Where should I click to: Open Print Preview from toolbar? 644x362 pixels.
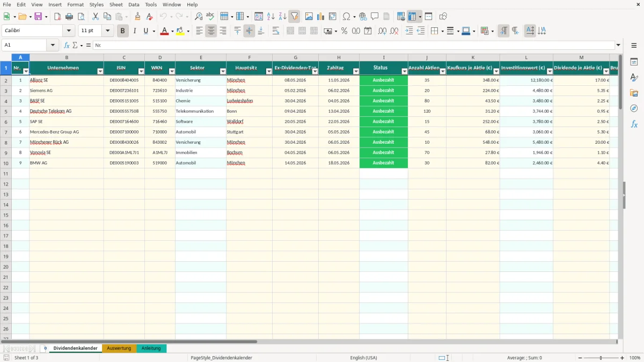click(x=80, y=17)
